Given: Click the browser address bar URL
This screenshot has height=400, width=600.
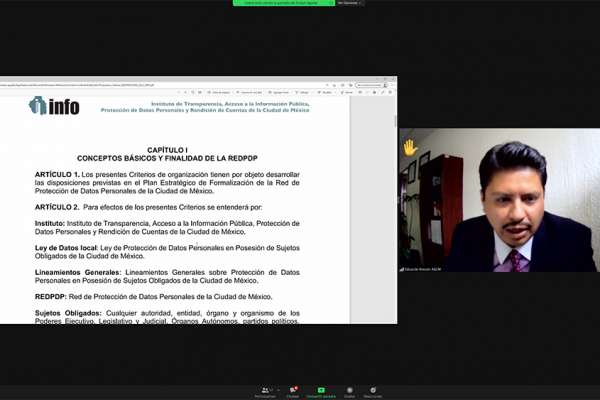Looking at the screenshot, I should 77,85.
